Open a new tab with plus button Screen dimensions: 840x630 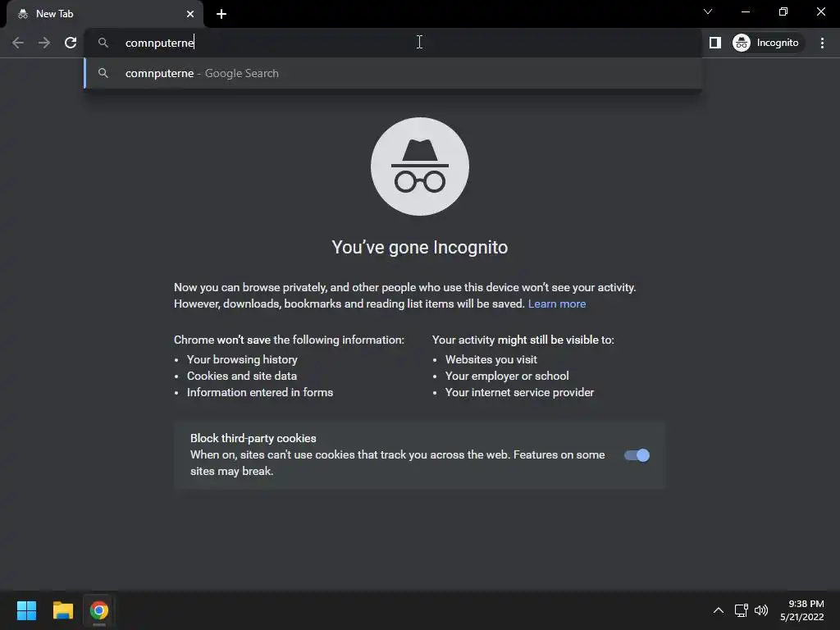pos(221,14)
